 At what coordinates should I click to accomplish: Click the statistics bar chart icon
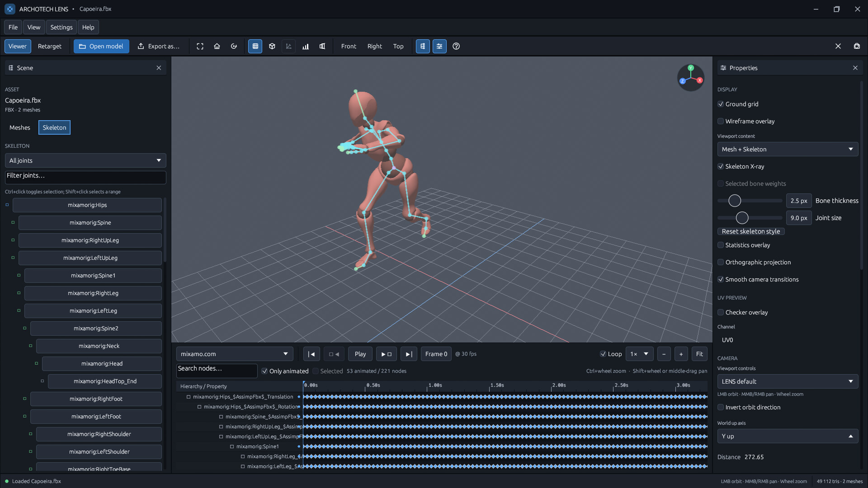[306, 46]
